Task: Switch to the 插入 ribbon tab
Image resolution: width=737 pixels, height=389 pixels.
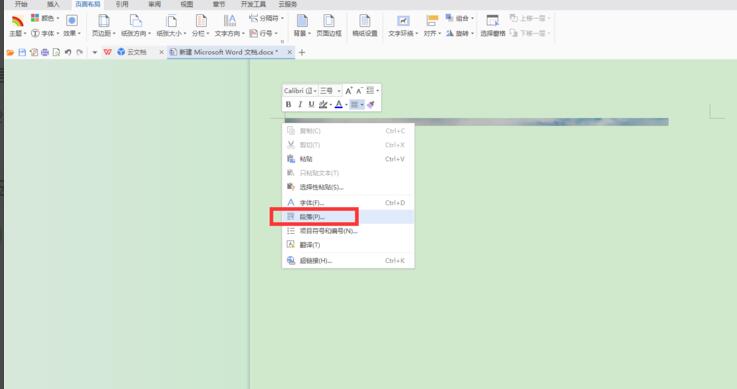Action: point(53,4)
